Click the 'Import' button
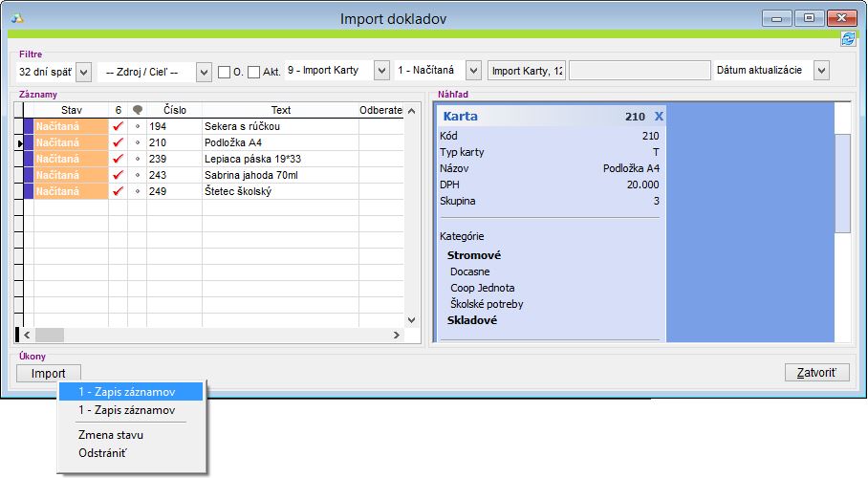Viewport: 868px width, 478px height. coord(49,373)
